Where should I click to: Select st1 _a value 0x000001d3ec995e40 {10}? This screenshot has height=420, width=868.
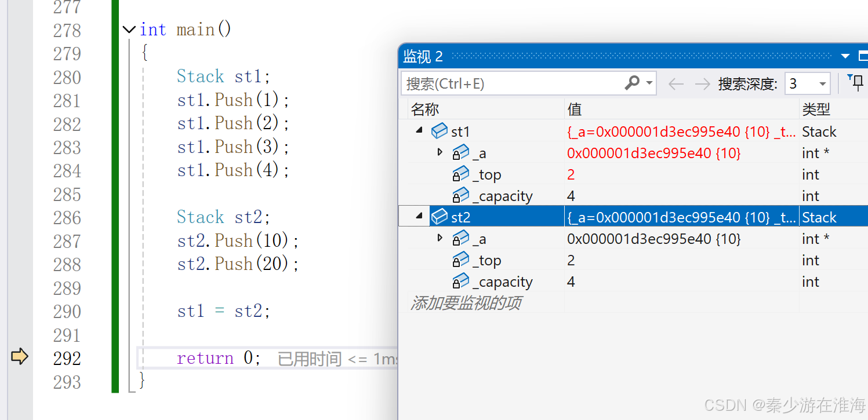pyautogui.click(x=653, y=153)
